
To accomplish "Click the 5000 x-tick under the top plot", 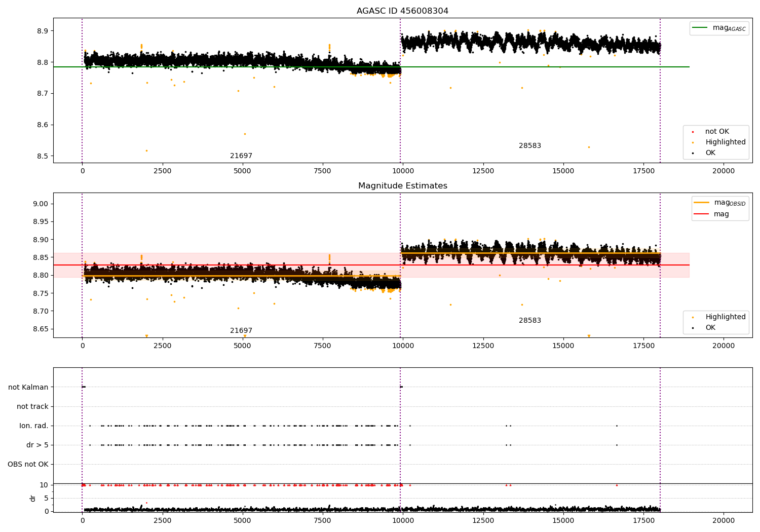I will (242, 171).
